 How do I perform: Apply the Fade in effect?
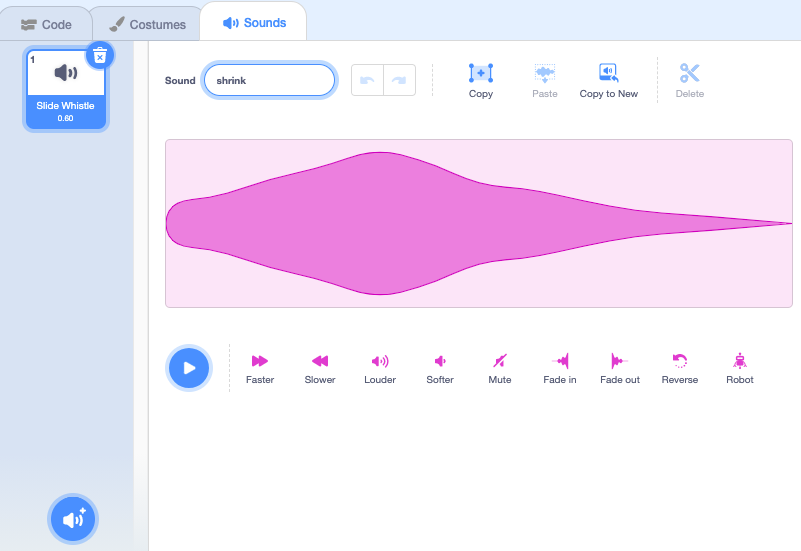pos(560,369)
